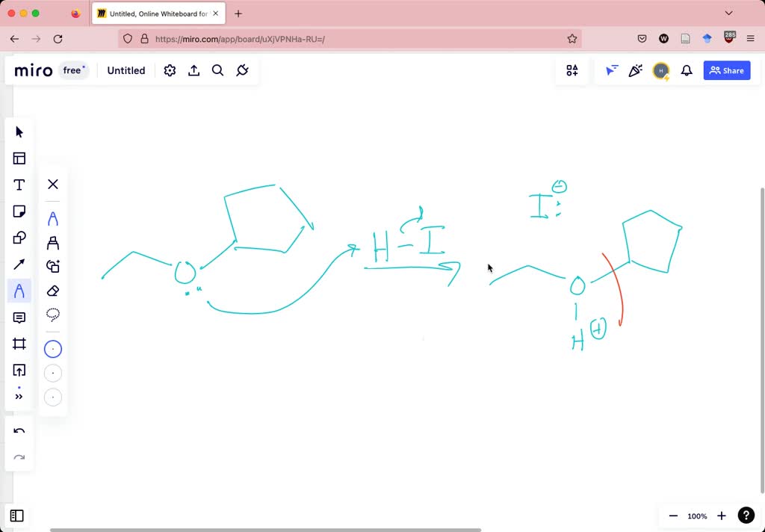
Task: Click the free plan badge
Action: pyautogui.click(x=72, y=70)
